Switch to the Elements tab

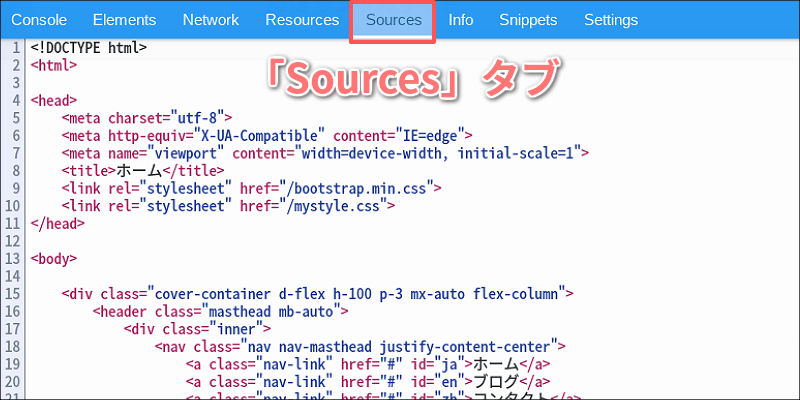click(124, 20)
